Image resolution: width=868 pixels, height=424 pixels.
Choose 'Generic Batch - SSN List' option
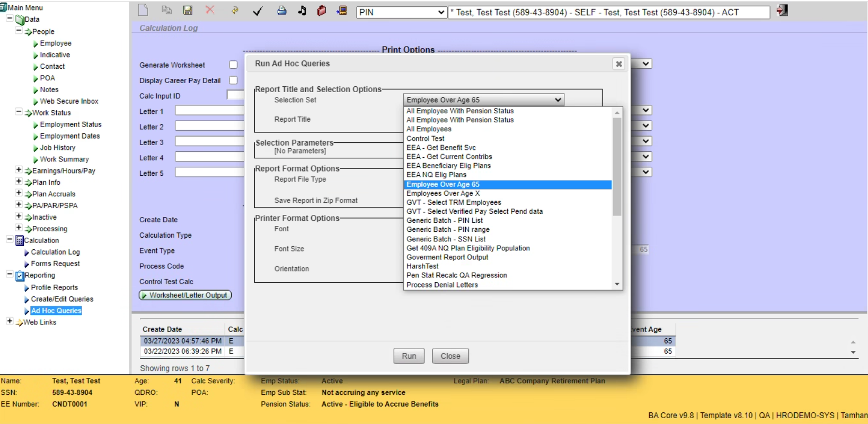point(446,239)
